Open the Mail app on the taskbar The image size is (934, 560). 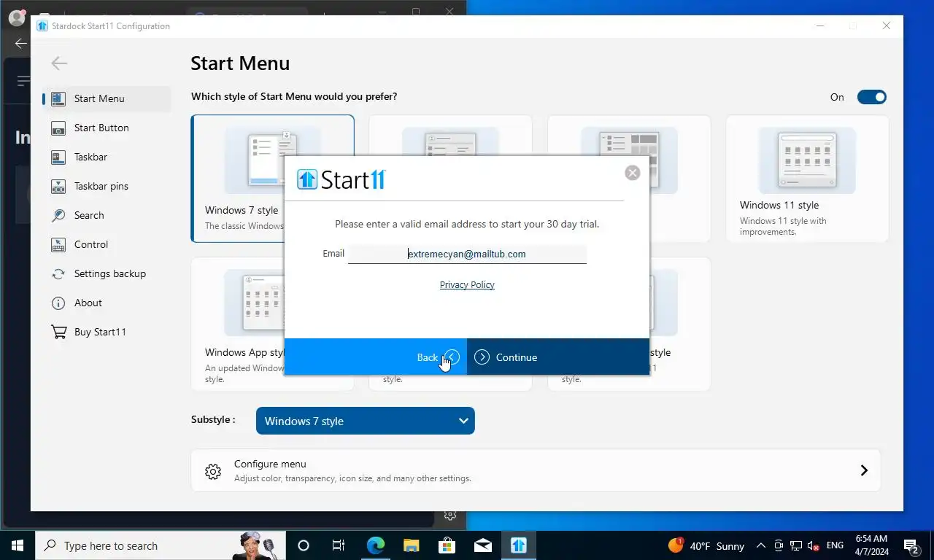[x=482, y=545]
